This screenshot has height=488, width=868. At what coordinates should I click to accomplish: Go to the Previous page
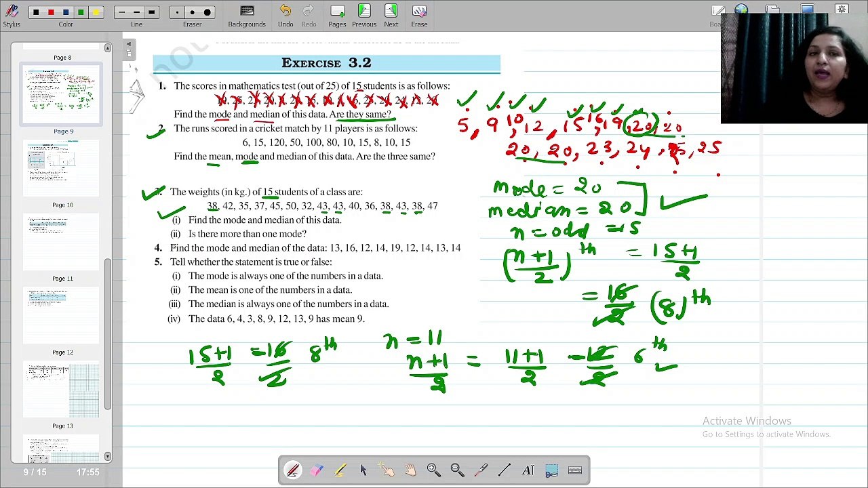(364, 15)
